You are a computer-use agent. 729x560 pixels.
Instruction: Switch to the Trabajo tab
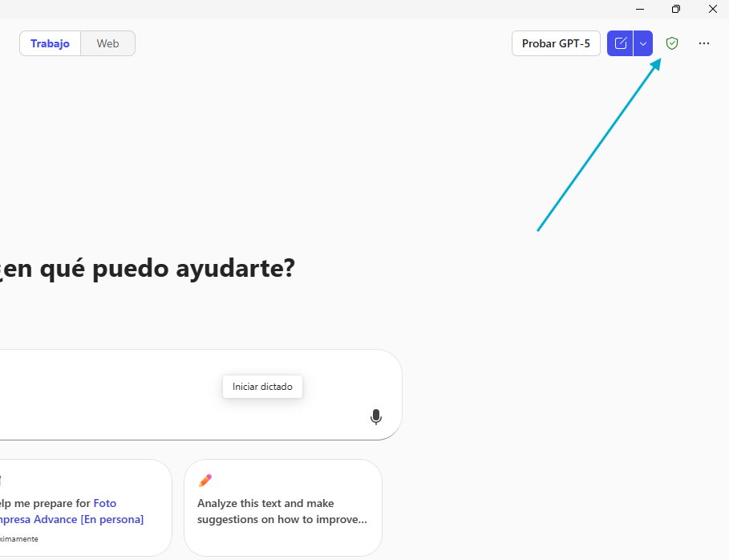[50, 43]
